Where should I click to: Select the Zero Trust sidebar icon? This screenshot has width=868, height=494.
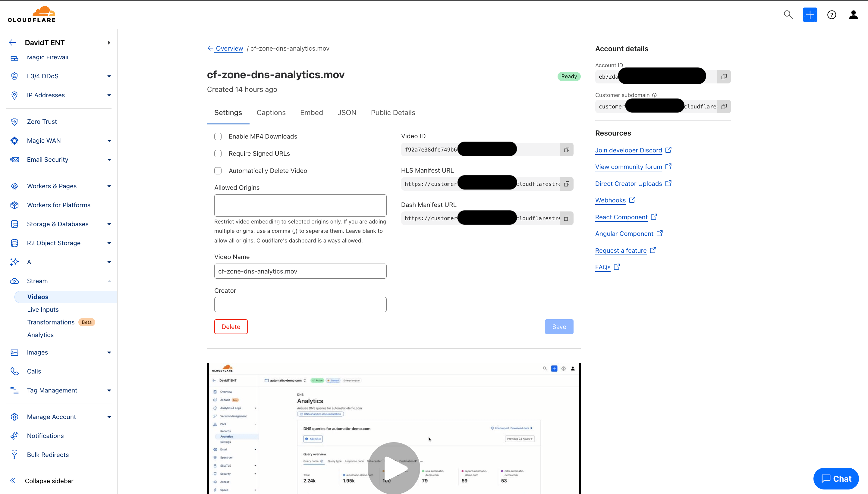coord(14,121)
